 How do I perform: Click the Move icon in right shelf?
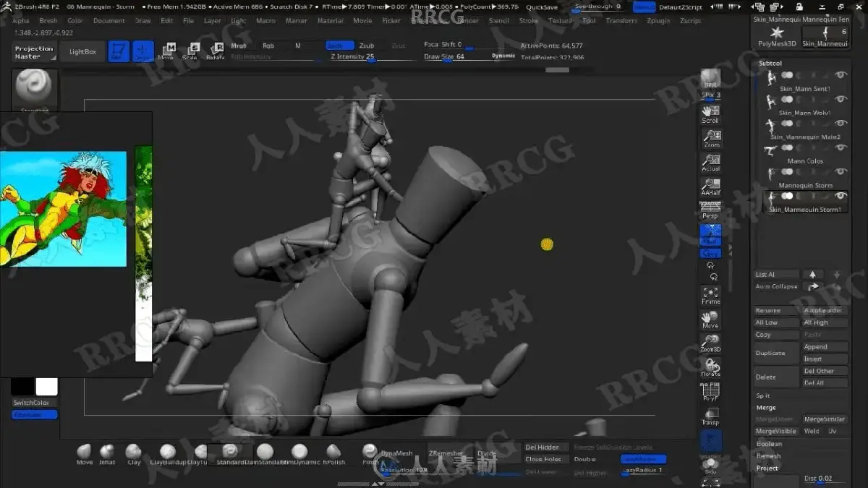pyautogui.click(x=710, y=320)
